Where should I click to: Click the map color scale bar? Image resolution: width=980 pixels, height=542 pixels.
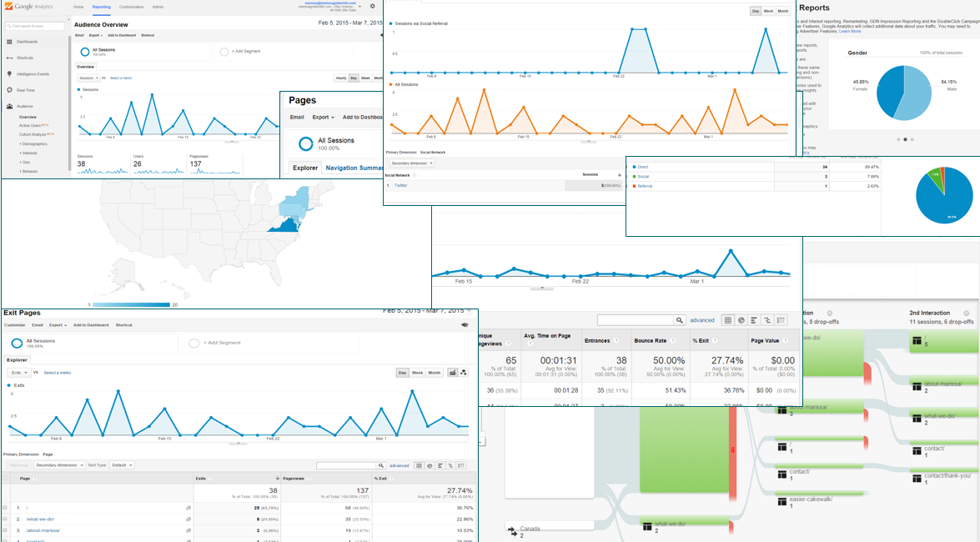pos(131,305)
